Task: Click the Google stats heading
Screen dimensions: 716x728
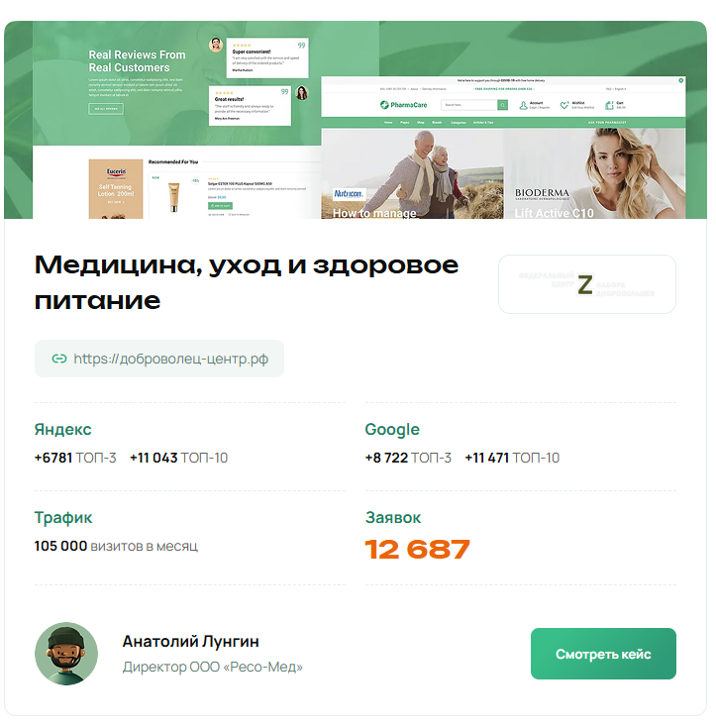Action: coord(392,430)
